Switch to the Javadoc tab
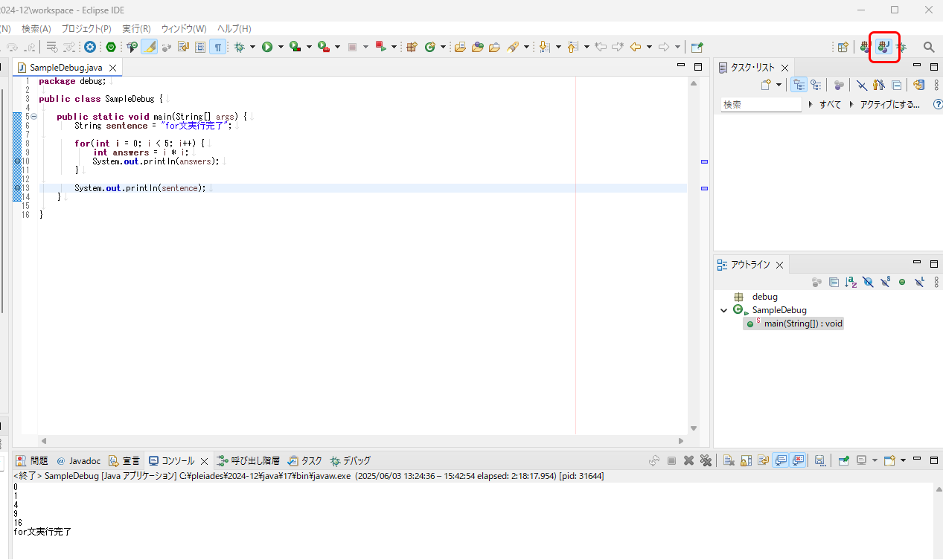Screen dimensions: 943x560 pyautogui.click(x=79, y=461)
